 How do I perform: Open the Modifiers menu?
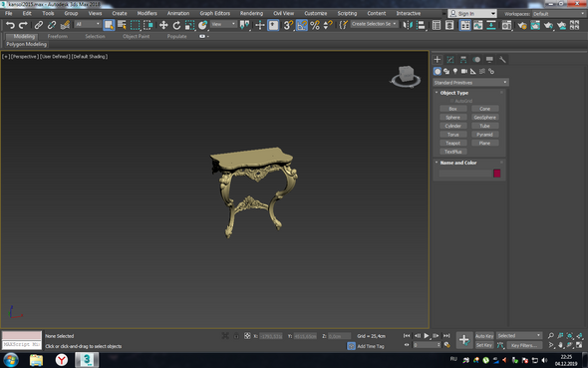pos(147,13)
